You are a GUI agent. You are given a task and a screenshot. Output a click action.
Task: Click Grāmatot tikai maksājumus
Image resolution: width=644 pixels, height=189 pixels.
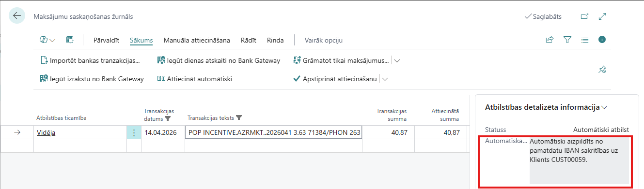341,61
